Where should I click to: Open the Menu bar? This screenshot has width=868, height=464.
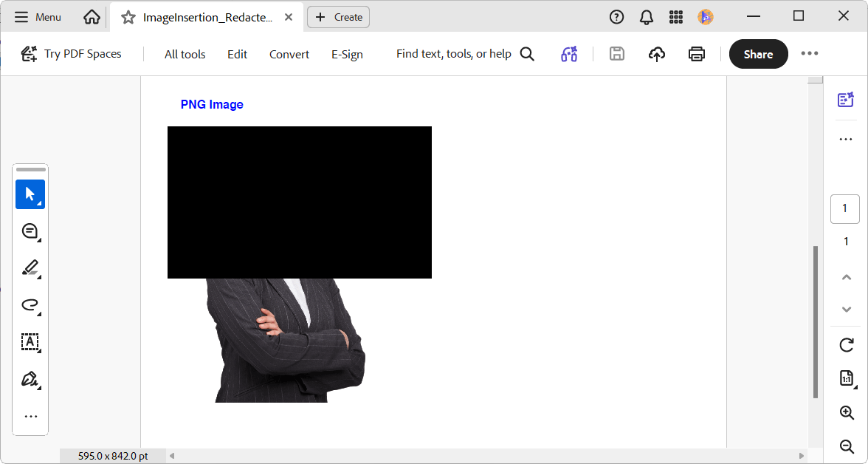point(37,16)
